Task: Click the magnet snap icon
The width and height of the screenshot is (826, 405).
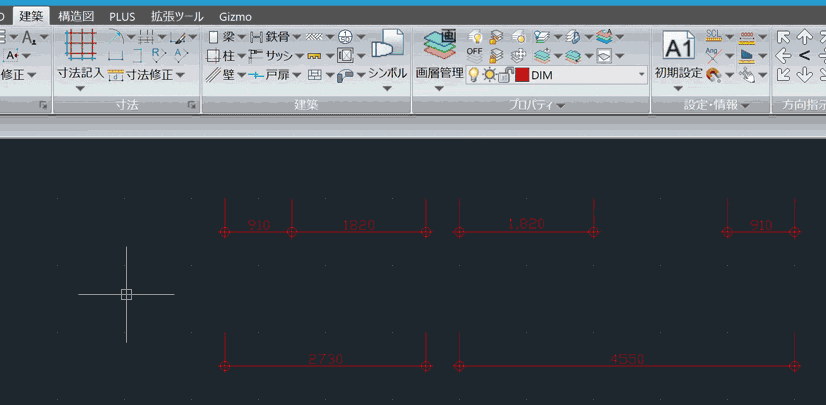Action: click(713, 75)
